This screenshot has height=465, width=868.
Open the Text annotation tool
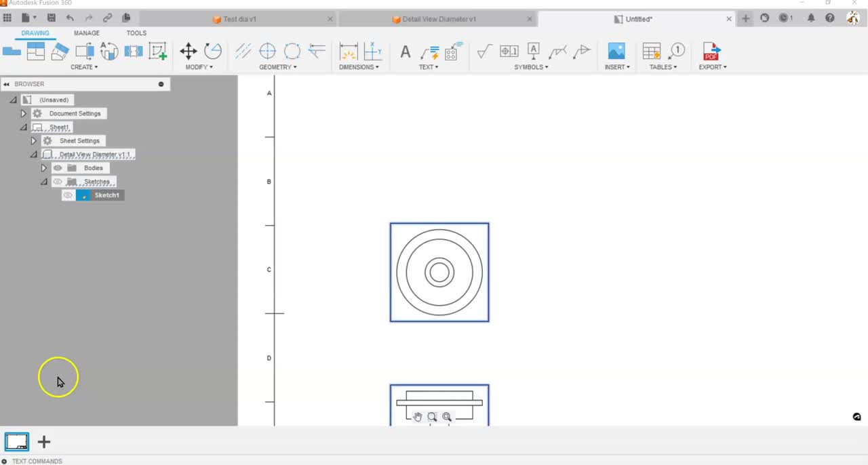pyautogui.click(x=405, y=51)
